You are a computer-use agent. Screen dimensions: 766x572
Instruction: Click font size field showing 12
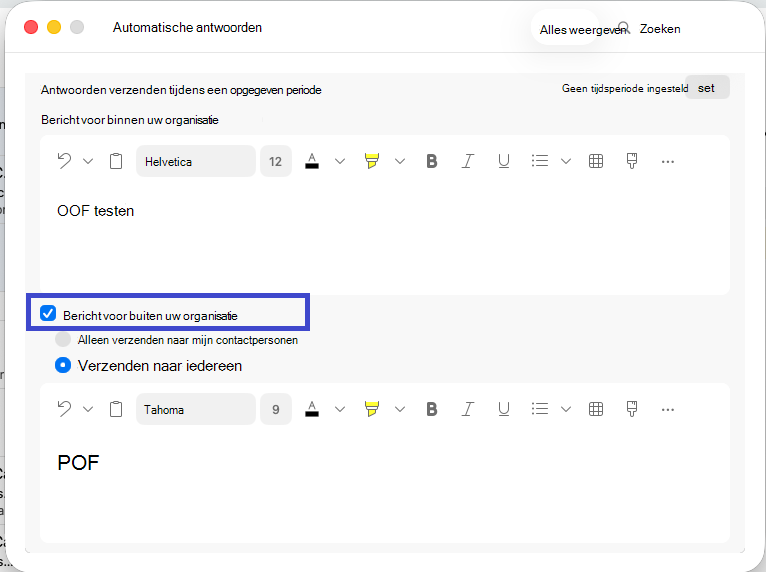[276, 161]
